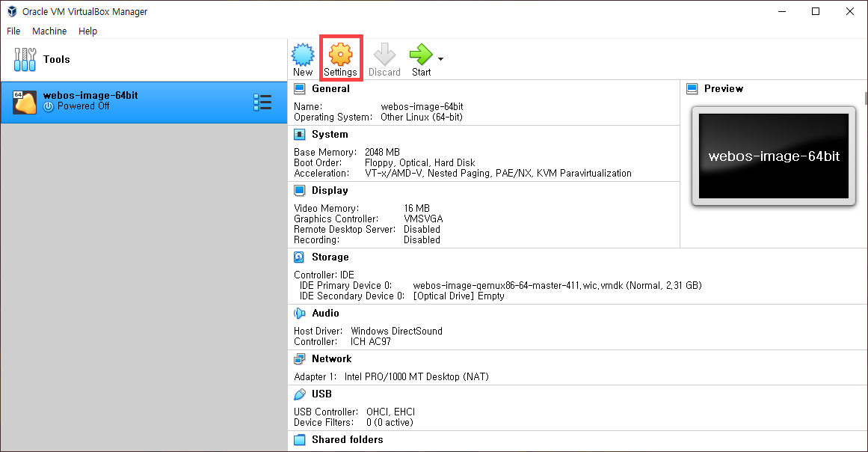Click 'Windows DirectSound' host driver value
The height and width of the screenshot is (452, 868).
[x=396, y=332]
